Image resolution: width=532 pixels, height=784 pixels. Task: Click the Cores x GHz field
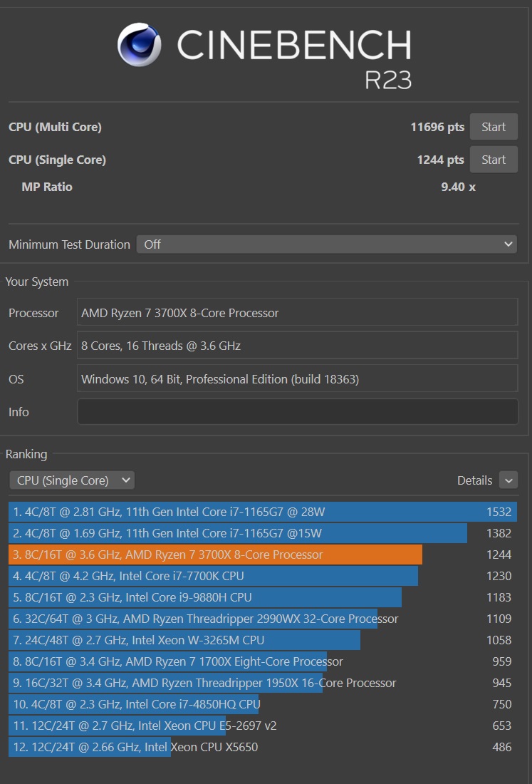(297, 346)
